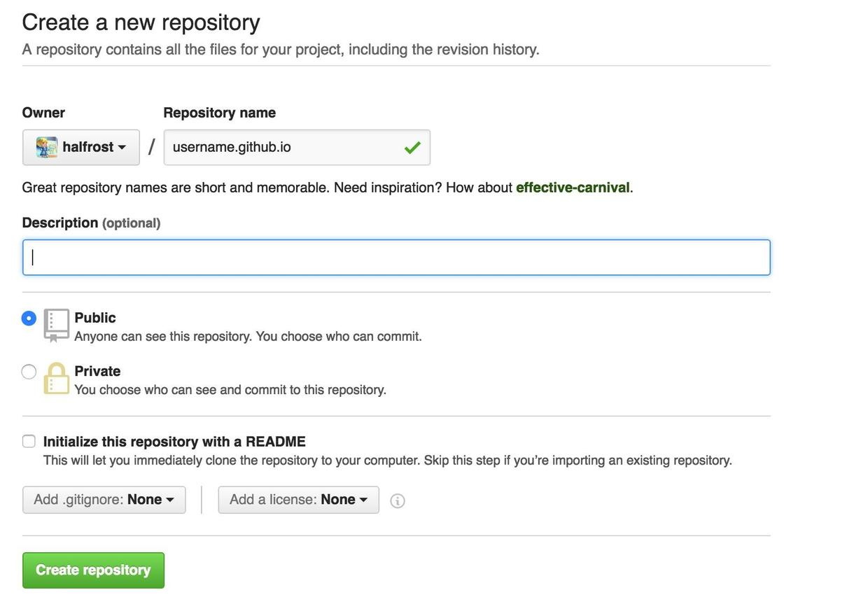Click the 'Create a new repository' heading

(x=141, y=22)
